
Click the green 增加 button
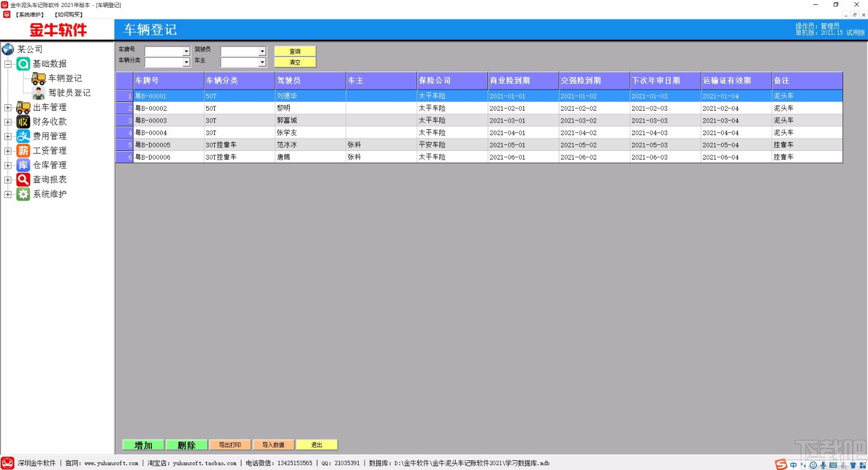coord(143,445)
